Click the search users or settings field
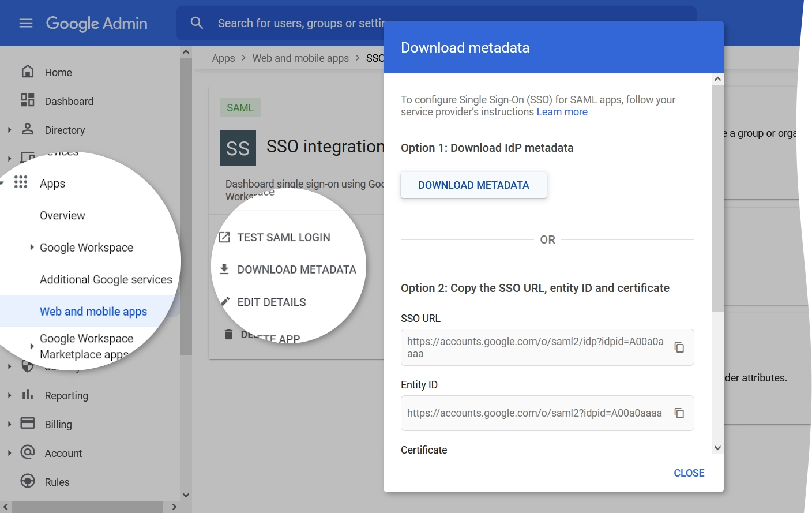Image resolution: width=812 pixels, height=513 pixels. [437, 23]
